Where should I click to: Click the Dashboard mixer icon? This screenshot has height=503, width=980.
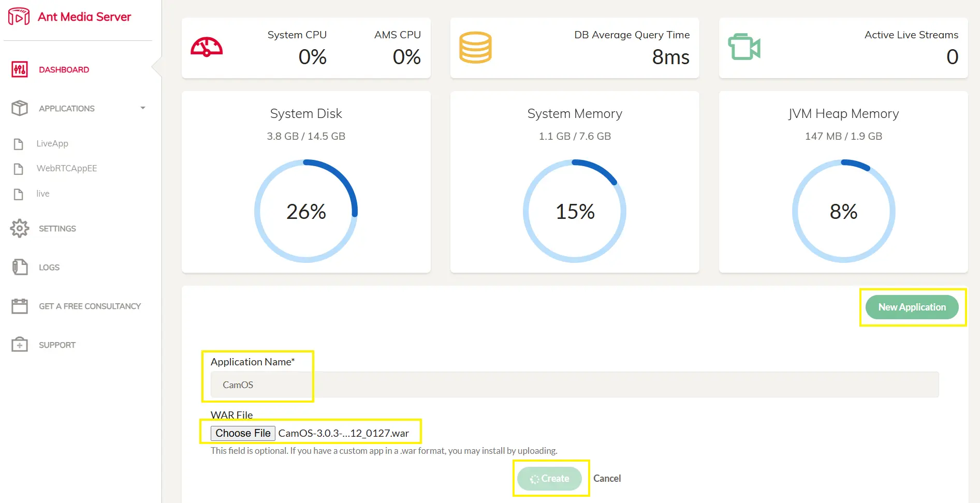(x=20, y=69)
